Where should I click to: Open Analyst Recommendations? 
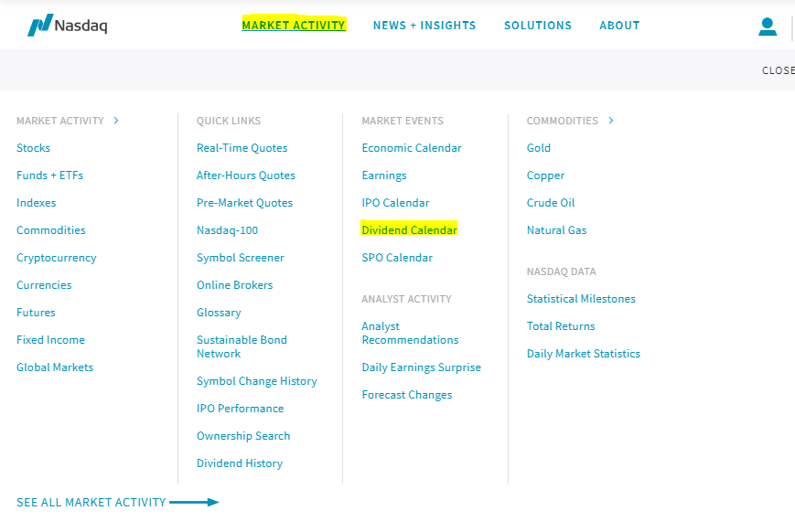[x=410, y=333]
